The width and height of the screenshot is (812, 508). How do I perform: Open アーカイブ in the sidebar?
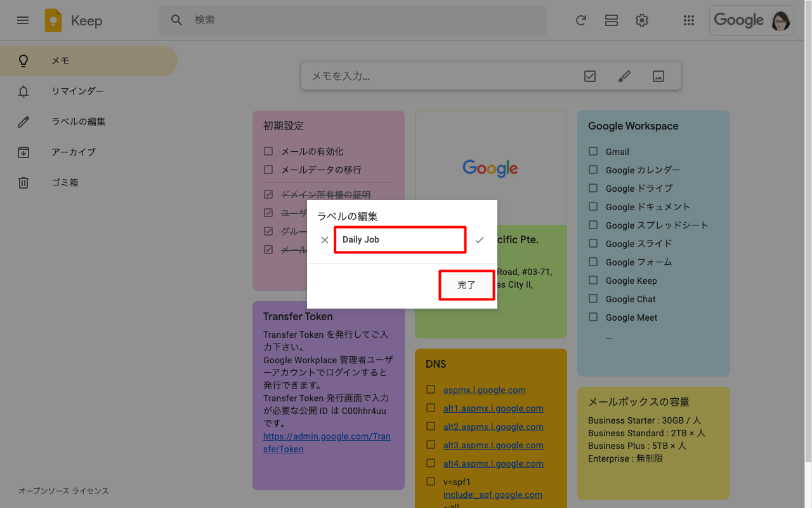click(89, 152)
